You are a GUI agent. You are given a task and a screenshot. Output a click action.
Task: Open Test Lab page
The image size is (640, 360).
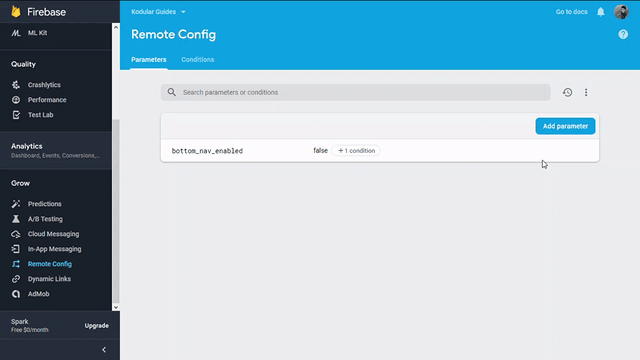coord(40,115)
